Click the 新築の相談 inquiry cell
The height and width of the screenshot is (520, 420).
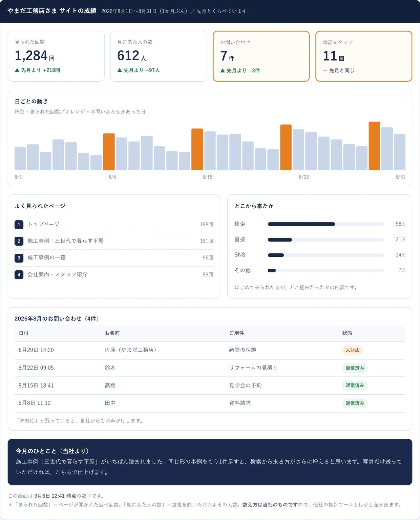pyautogui.click(x=243, y=350)
